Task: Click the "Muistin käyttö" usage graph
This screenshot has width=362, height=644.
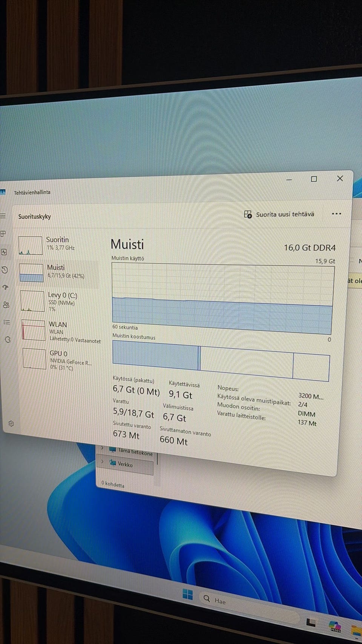Action: click(222, 298)
